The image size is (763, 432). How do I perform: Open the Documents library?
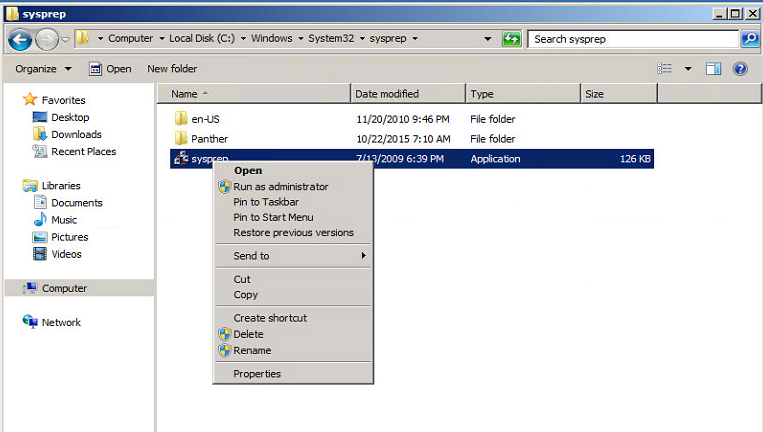coord(76,203)
